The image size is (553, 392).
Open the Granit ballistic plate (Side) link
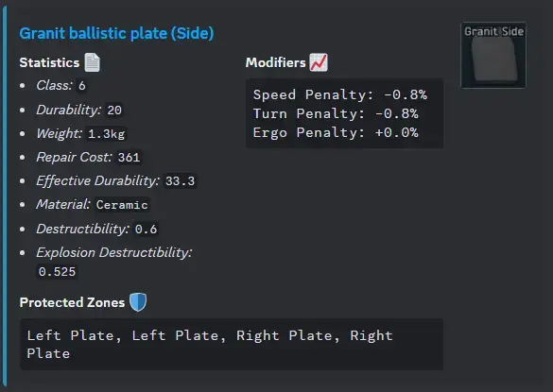point(116,33)
